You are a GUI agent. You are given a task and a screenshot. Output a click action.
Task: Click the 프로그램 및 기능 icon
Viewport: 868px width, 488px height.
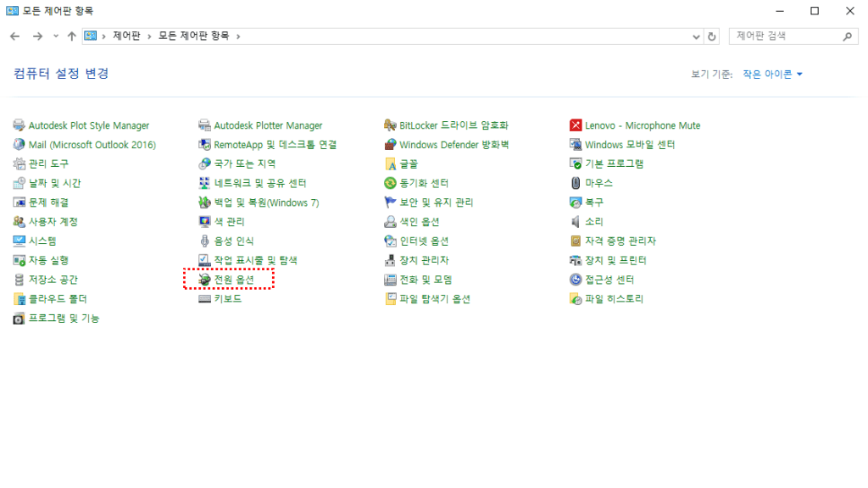pyautogui.click(x=19, y=319)
